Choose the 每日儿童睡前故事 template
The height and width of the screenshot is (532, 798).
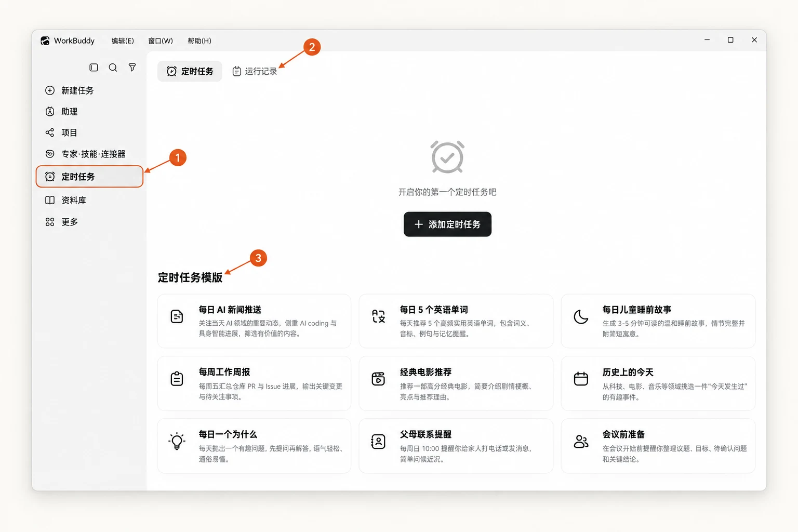click(x=658, y=321)
